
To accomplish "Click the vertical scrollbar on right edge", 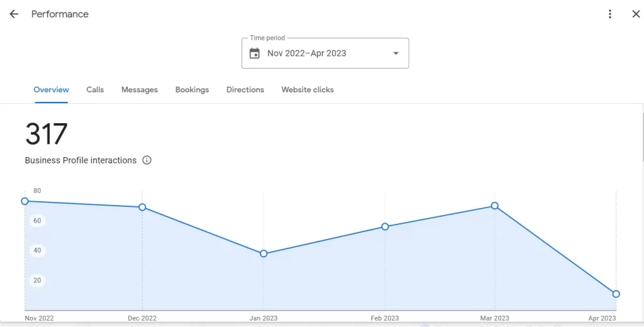I will (641, 138).
